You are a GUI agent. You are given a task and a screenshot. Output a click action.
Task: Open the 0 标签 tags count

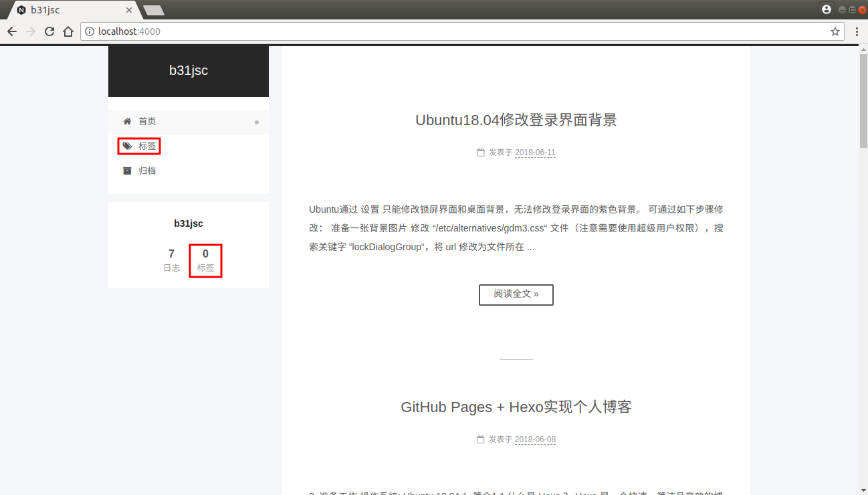pos(205,260)
